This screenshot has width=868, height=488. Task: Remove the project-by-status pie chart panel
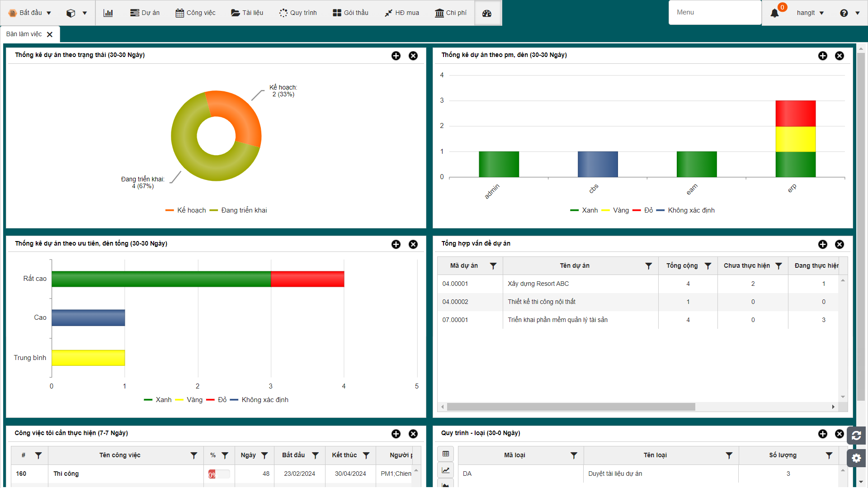413,56
